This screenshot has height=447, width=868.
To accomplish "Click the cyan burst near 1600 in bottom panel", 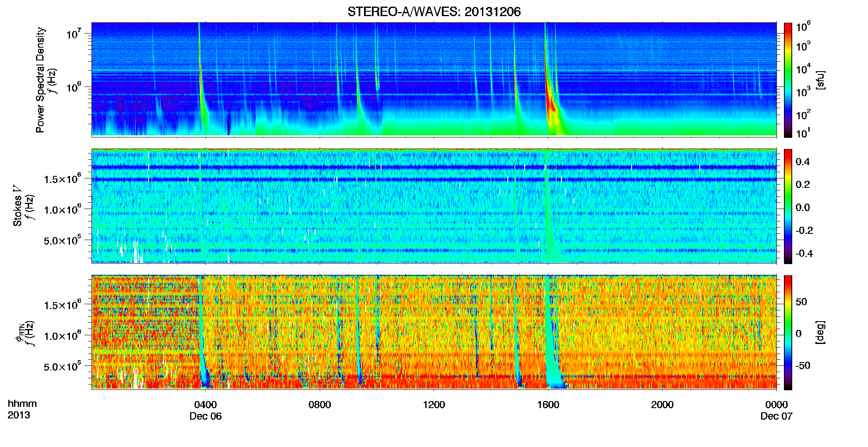I will (x=552, y=339).
